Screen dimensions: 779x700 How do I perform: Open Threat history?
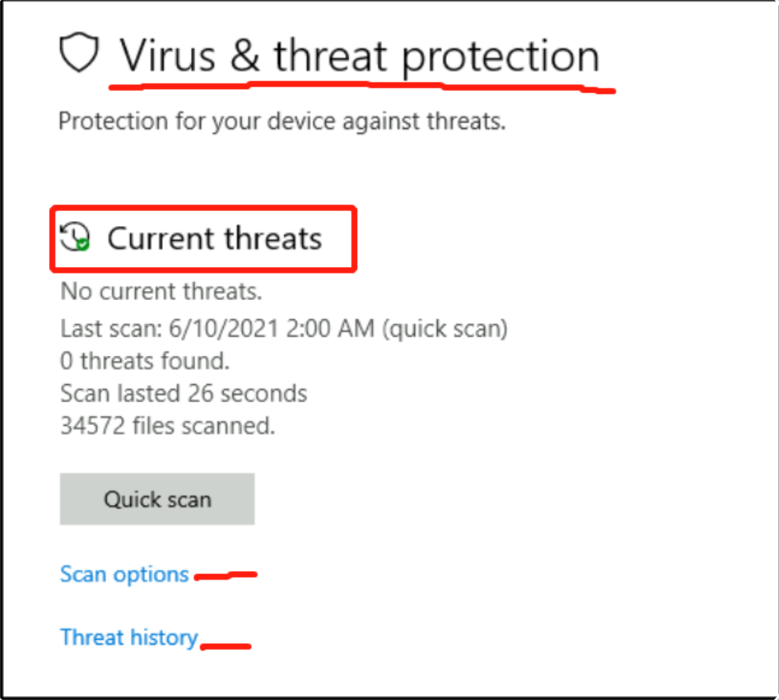(129, 637)
